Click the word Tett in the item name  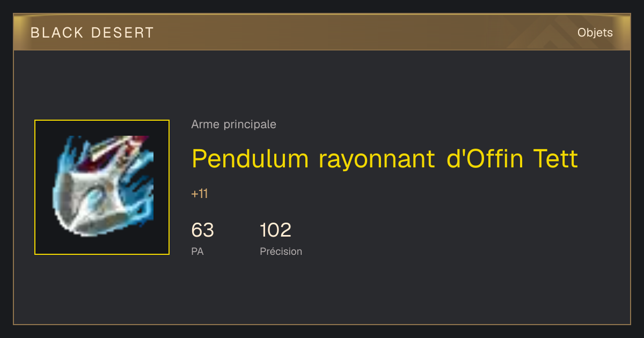tap(555, 159)
